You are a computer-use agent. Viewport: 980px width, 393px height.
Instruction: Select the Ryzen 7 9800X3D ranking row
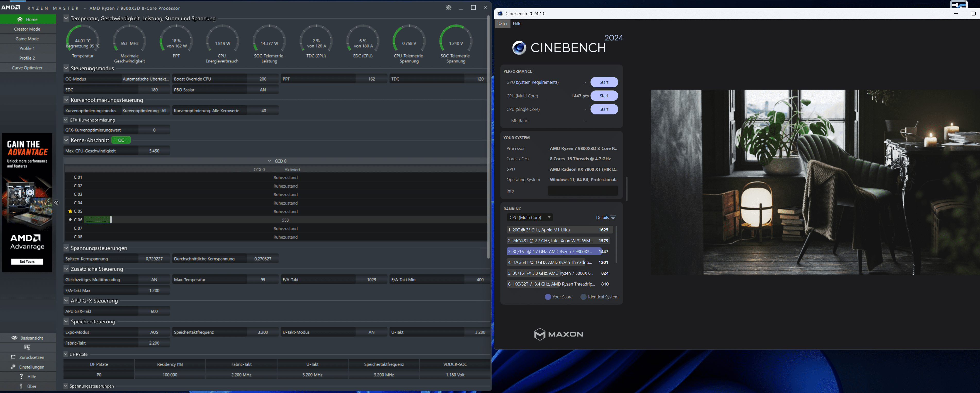pyautogui.click(x=560, y=251)
